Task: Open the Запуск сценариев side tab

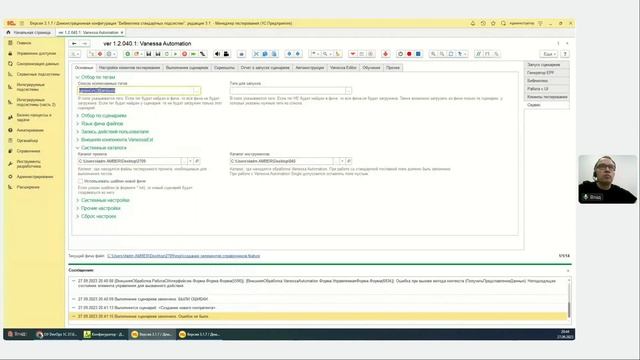Action: point(547,65)
